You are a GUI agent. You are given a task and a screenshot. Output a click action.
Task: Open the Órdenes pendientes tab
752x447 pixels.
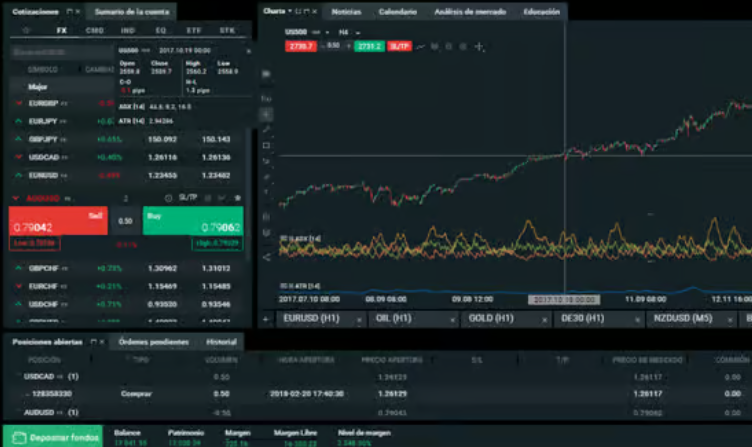(x=151, y=342)
